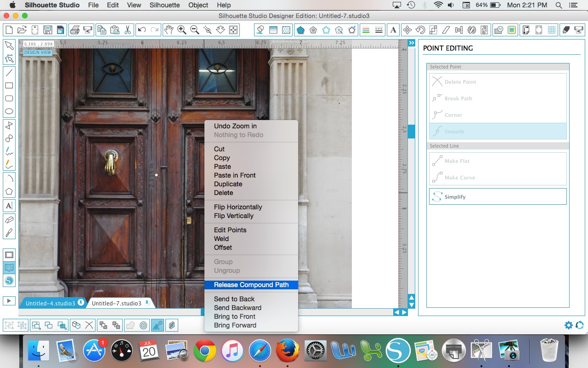Open the Cut Settings blade icon
Viewport: 588px width, 368px height.
566,30
